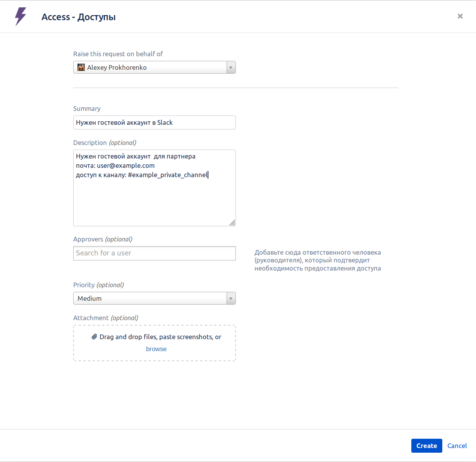This screenshot has height=462, width=476.
Task: Click the paperclip attachment icon
Action: (94, 337)
